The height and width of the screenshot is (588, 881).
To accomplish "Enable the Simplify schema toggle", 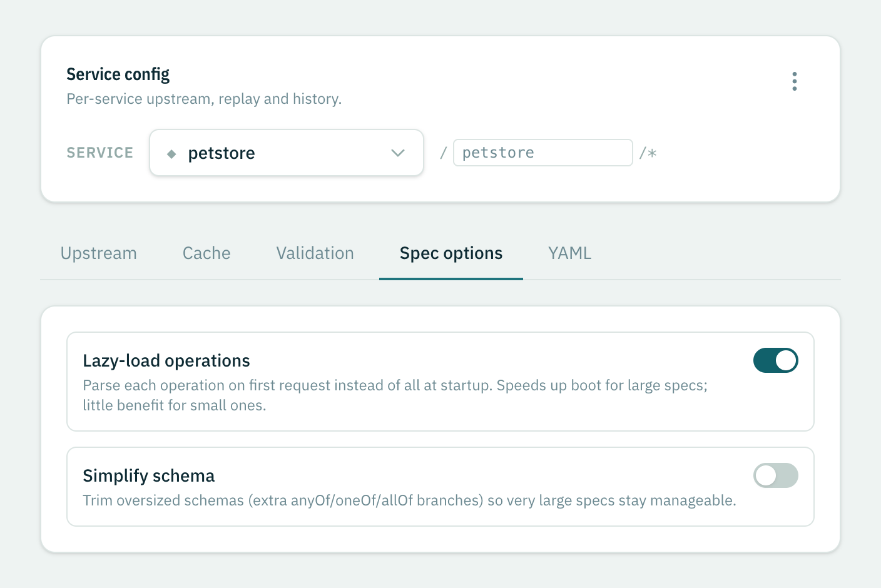I will click(776, 475).
